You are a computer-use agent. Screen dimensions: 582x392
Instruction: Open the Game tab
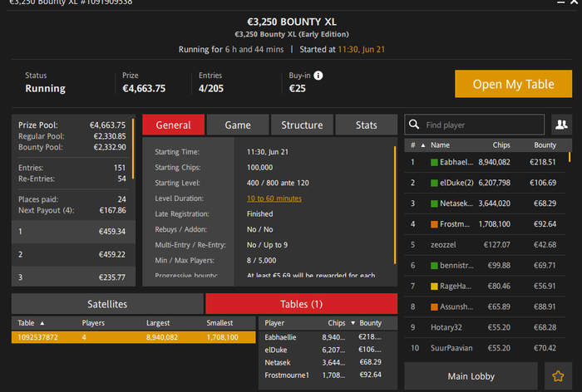pyautogui.click(x=238, y=125)
